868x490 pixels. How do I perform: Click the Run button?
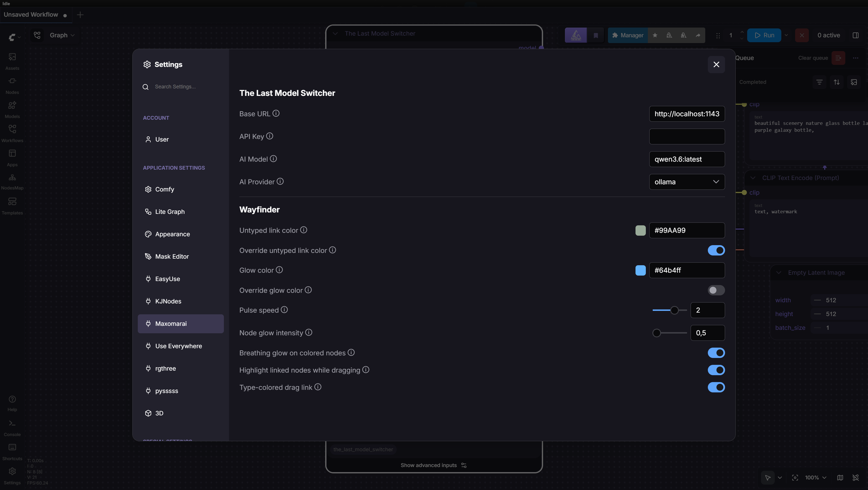[764, 35]
